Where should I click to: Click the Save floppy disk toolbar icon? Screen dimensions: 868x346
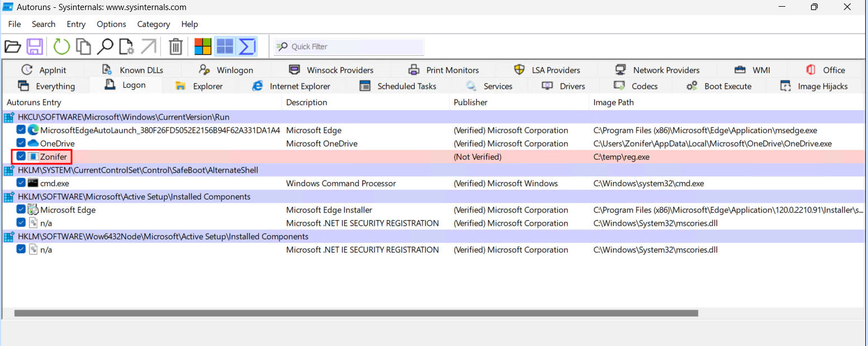tap(35, 46)
